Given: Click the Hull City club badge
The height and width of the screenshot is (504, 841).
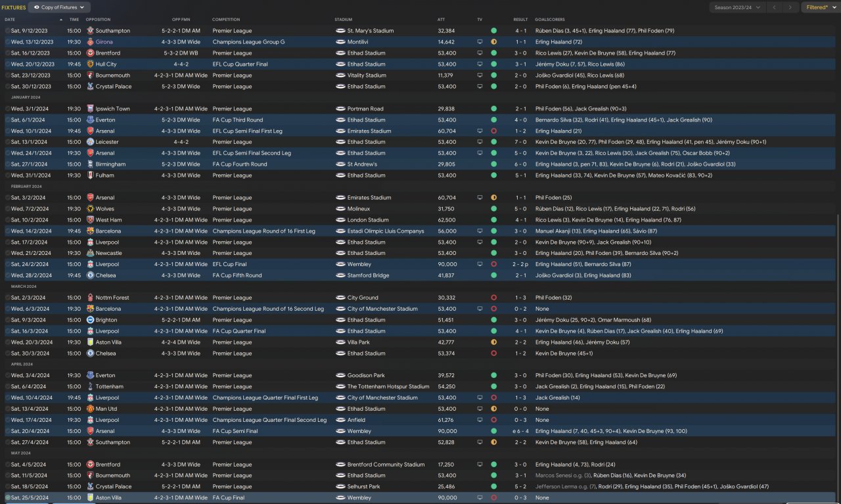Looking at the screenshot, I should pyautogui.click(x=90, y=64).
